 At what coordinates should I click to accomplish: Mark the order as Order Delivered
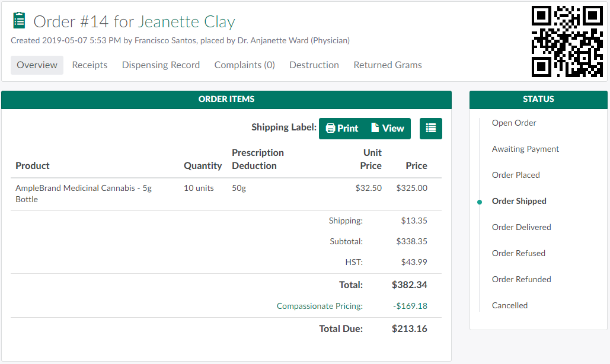pyautogui.click(x=521, y=227)
